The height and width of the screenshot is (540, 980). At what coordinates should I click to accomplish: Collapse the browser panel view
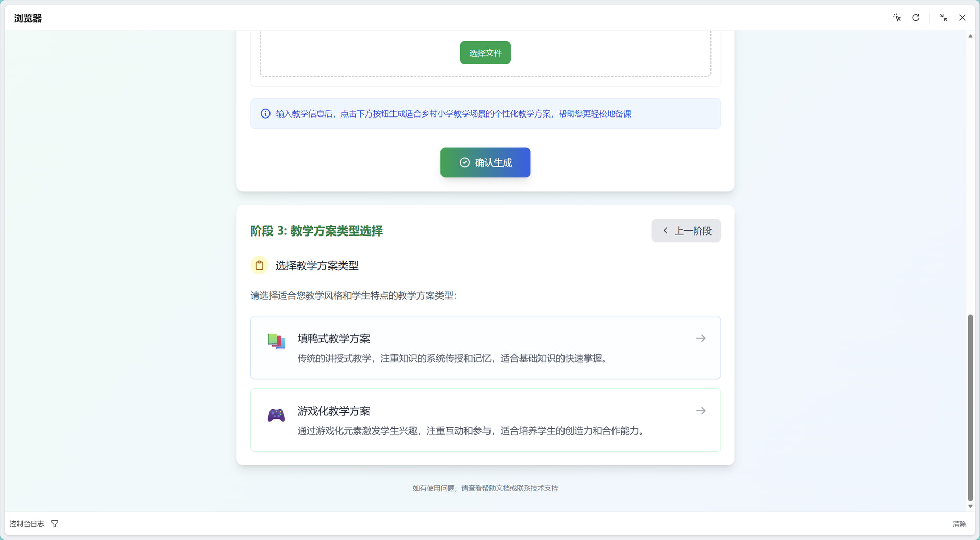coord(943,18)
